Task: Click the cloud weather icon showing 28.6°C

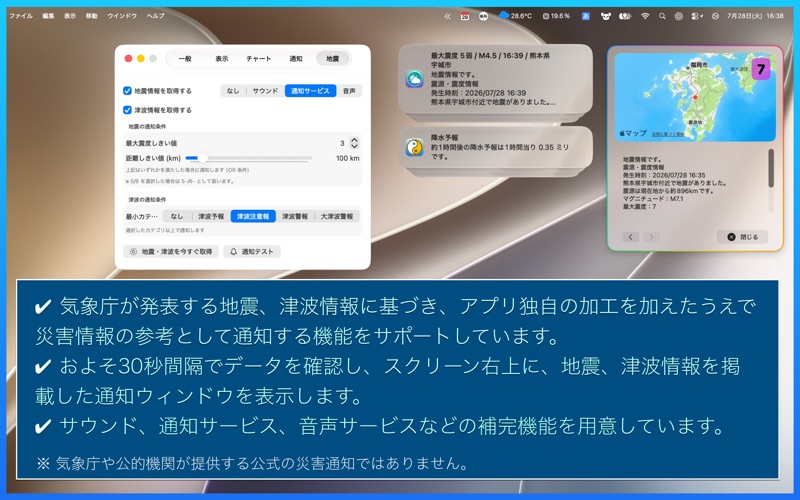Action: tap(515, 16)
